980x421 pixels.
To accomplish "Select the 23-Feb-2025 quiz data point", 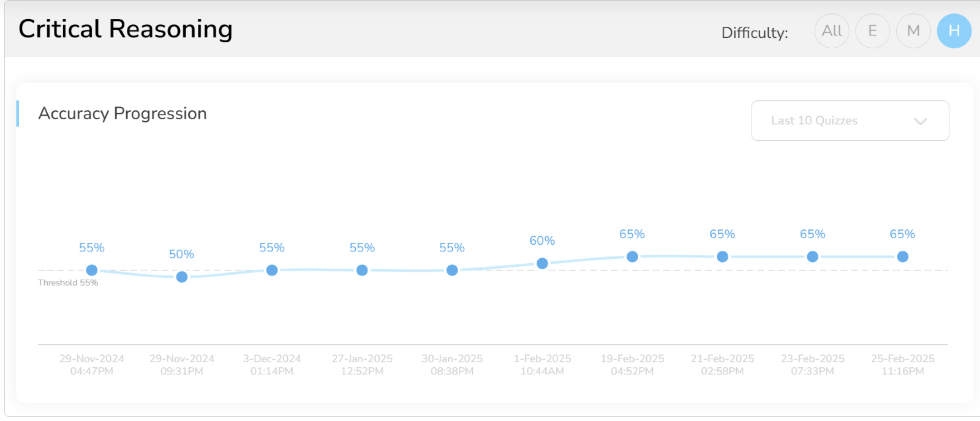I will point(812,256).
